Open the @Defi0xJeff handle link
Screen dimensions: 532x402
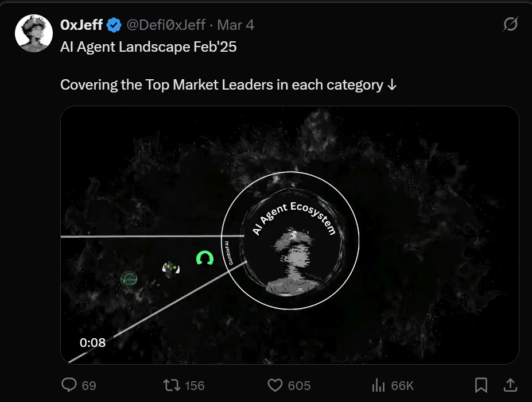(x=166, y=25)
